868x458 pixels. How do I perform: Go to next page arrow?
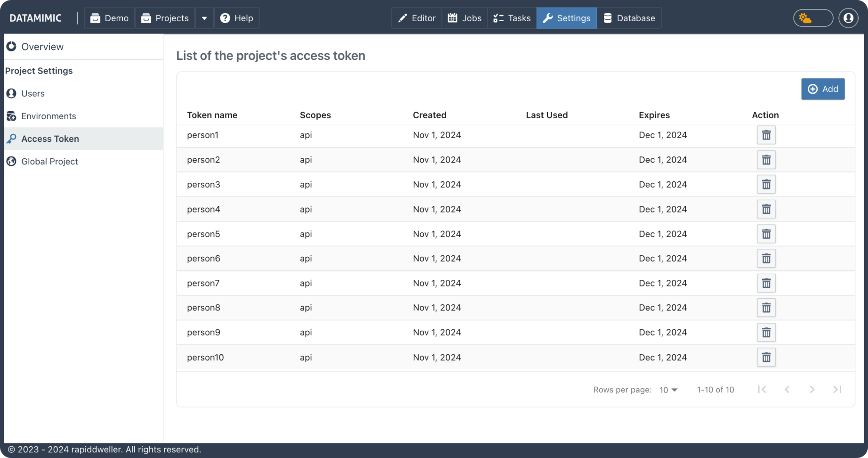point(812,390)
